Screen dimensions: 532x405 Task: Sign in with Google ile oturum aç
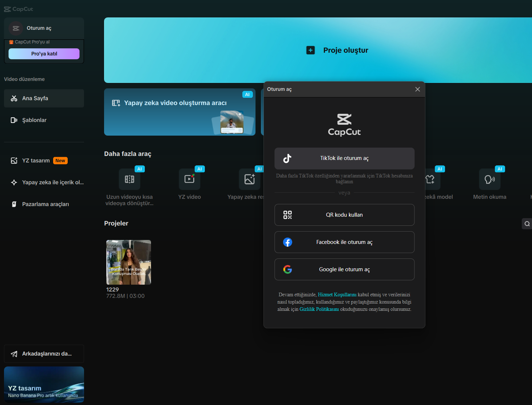[344, 269]
